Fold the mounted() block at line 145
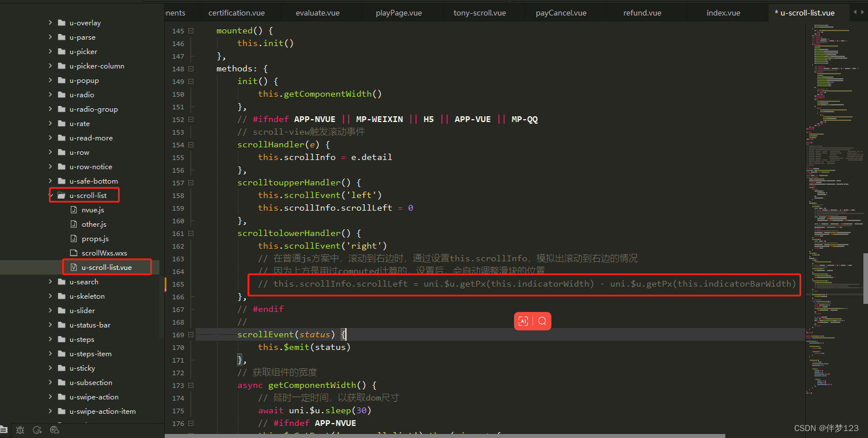The height and width of the screenshot is (438, 868). [191, 31]
